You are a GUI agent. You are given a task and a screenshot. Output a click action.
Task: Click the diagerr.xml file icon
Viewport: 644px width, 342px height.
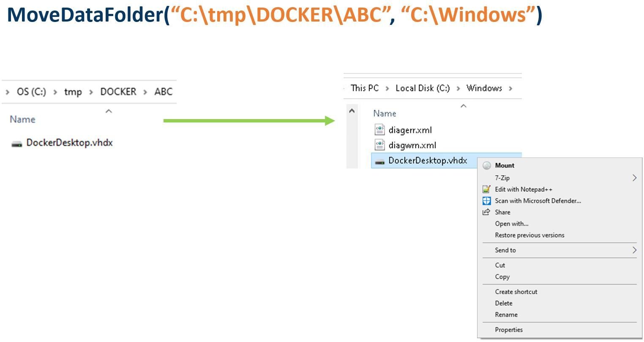pyautogui.click(x=380, y=130)
